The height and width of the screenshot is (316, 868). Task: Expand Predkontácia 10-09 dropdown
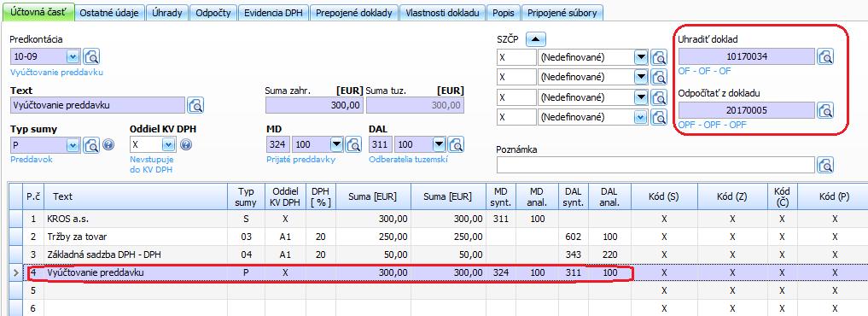pos(73,56)
